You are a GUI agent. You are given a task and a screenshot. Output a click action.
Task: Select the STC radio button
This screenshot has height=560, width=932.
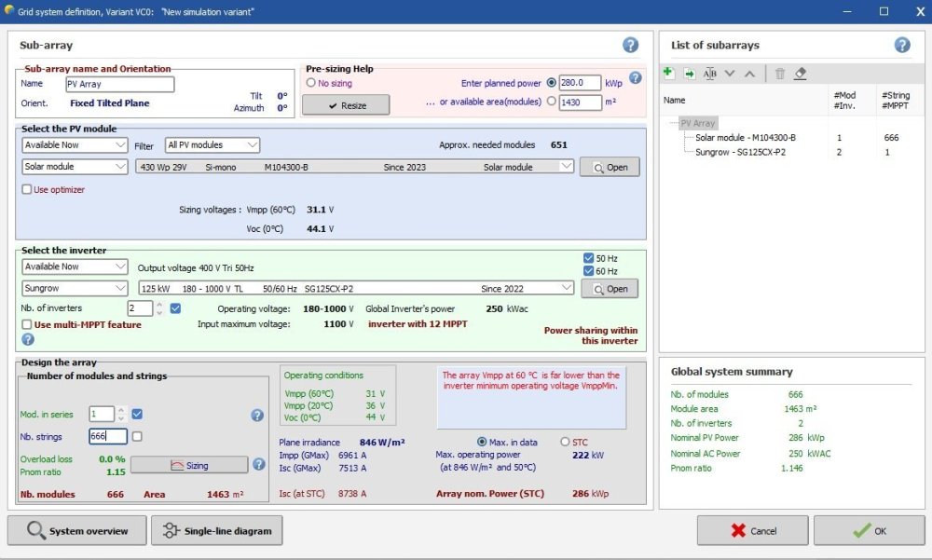pos(565,442)
